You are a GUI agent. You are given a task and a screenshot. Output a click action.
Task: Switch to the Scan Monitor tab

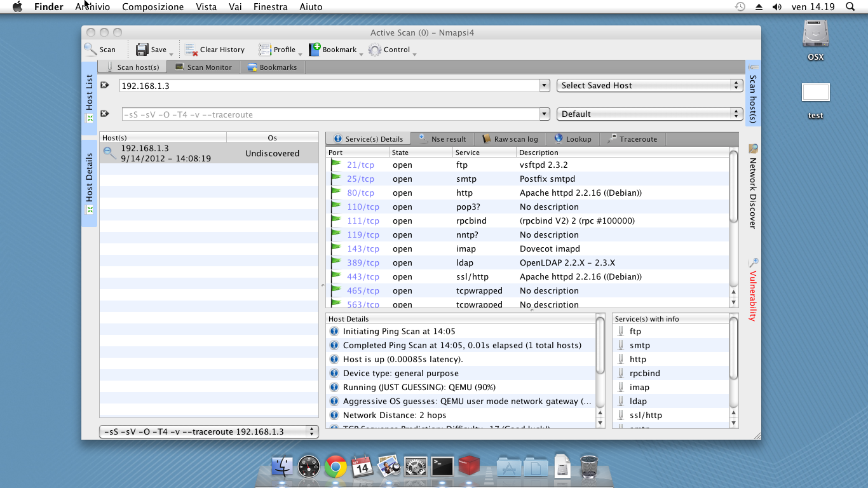point(203,67)
